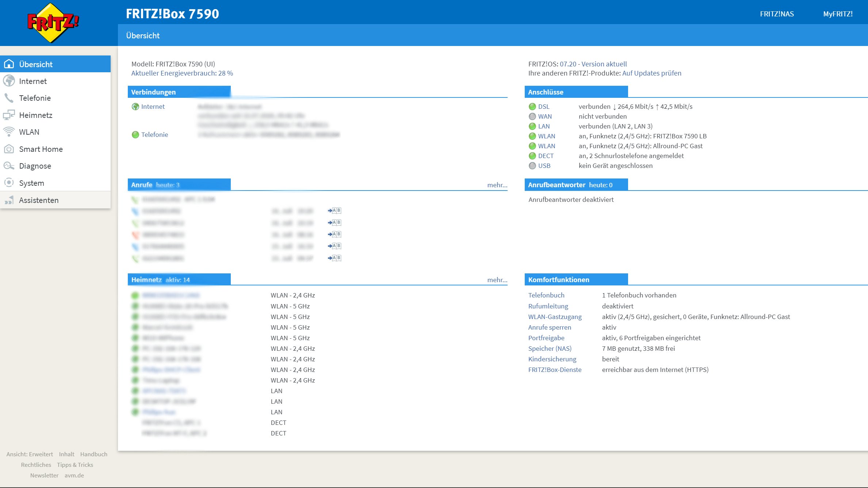Open Internet via the sidebar globe icon
Image resolution: width=868 pixels, height=488 pixels.
click(9, 81)
